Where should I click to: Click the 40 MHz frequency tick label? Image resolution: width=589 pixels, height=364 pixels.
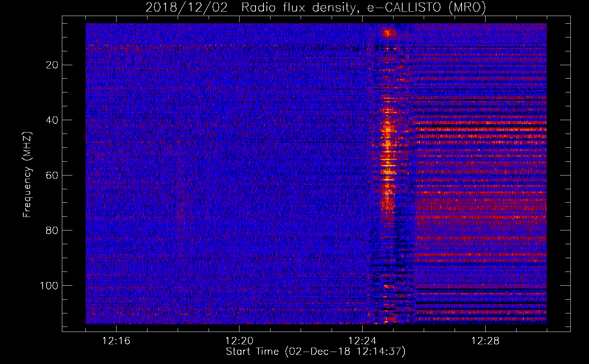(x=52, y=120)
